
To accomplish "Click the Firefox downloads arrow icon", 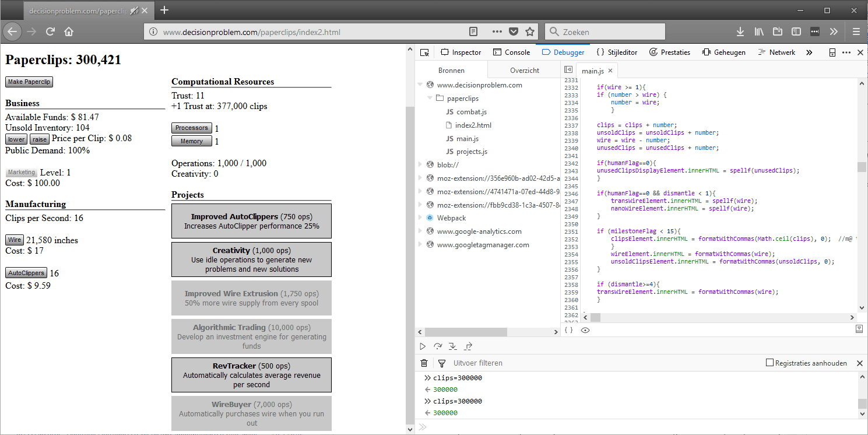I will [x=740, y=31].
